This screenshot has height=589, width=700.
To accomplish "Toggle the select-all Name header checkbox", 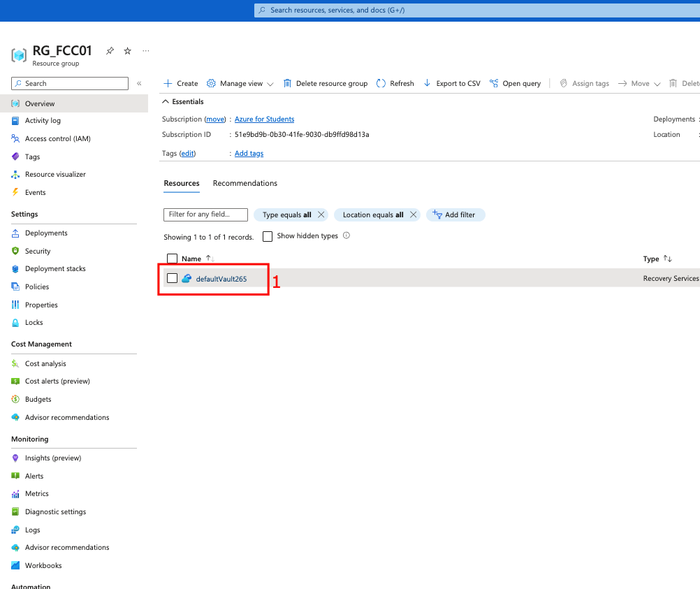I will click(173, 259).
